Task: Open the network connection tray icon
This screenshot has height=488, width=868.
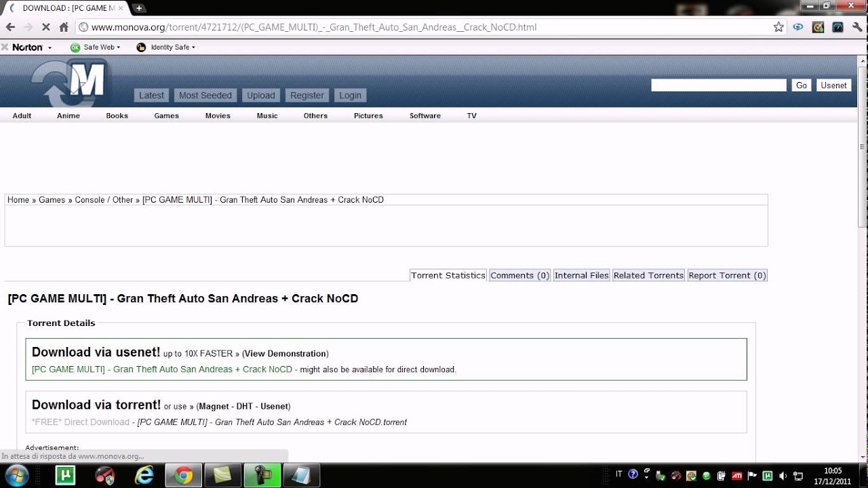Action: pyautogui.click(x=798, y=476)
